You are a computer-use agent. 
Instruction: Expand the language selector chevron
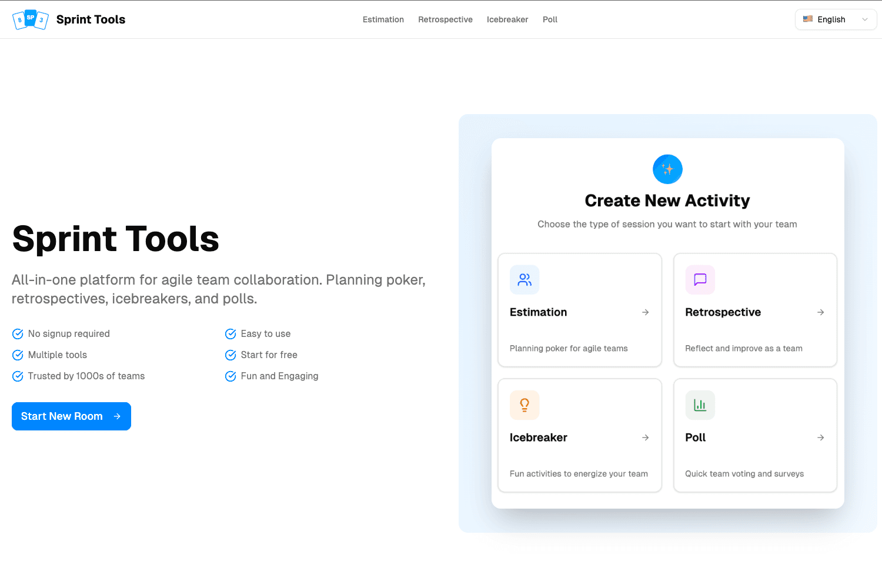(x=864, y=19)
